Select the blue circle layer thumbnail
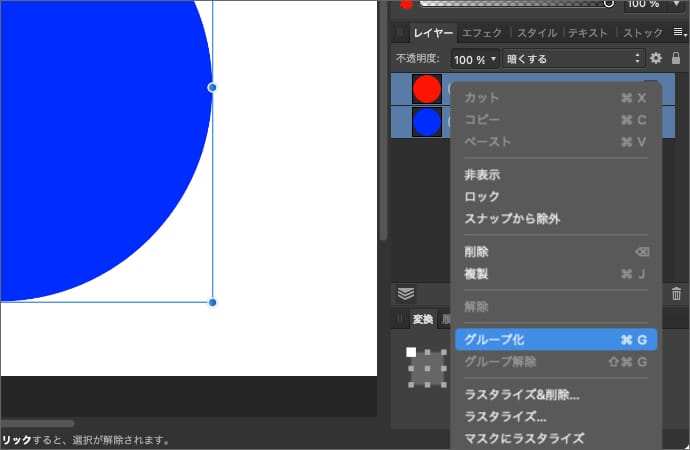The width and height of the screenshot is (690, 450). tap(427, 122)
